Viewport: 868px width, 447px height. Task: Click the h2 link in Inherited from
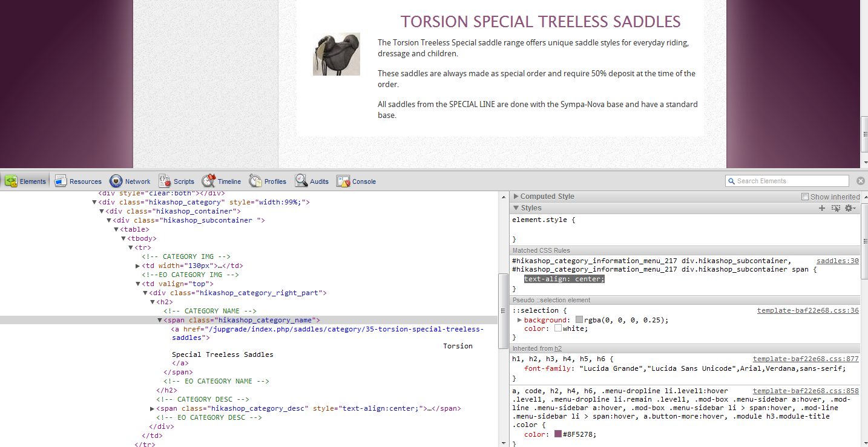point(558,348)
